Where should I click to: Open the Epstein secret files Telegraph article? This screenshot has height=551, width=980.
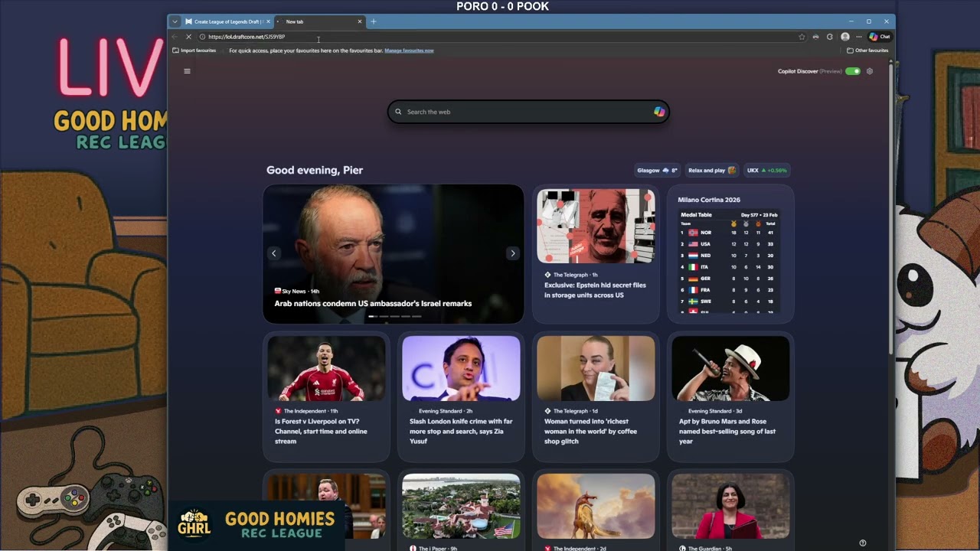click(x=595, y=290)
